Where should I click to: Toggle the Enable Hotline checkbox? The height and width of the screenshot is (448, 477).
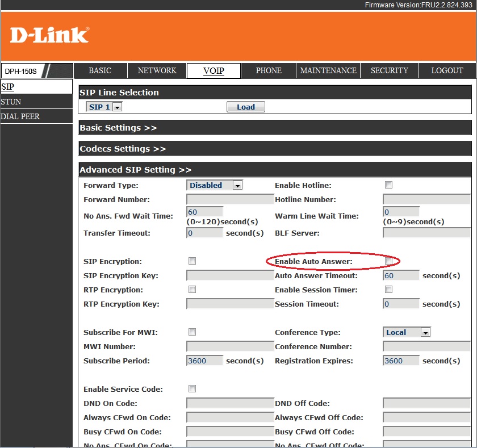point(389,185)
